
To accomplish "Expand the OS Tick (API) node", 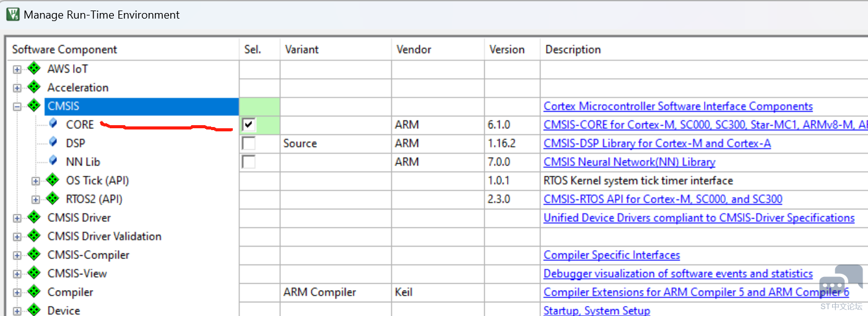I will click(x=35, y=181).
